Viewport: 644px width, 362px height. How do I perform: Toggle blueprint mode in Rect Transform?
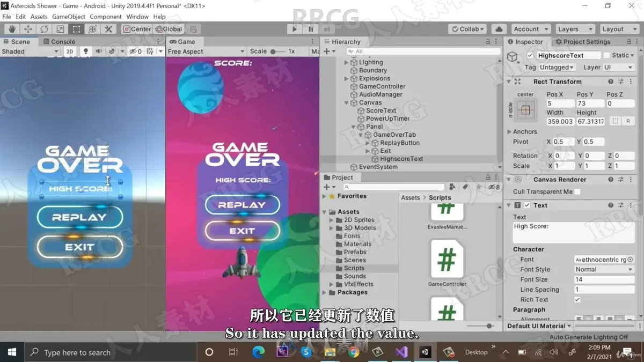click(616, 121)
